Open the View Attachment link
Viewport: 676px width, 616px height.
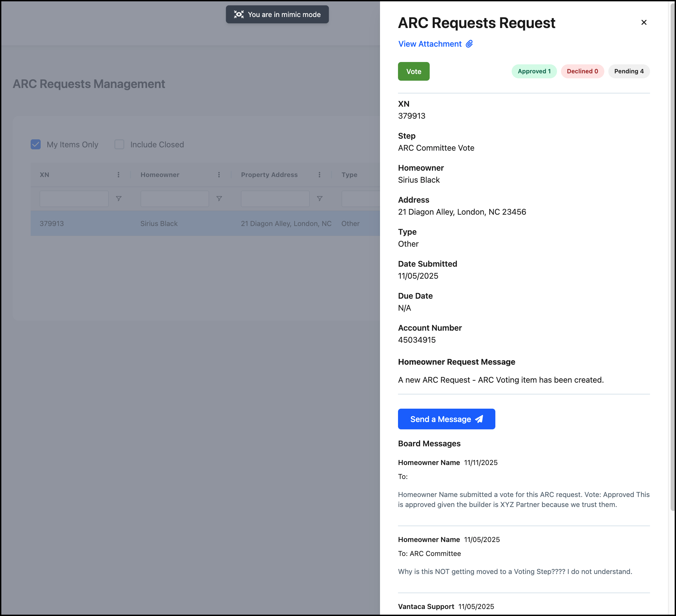pyautogui.click(x=430, y=44)
